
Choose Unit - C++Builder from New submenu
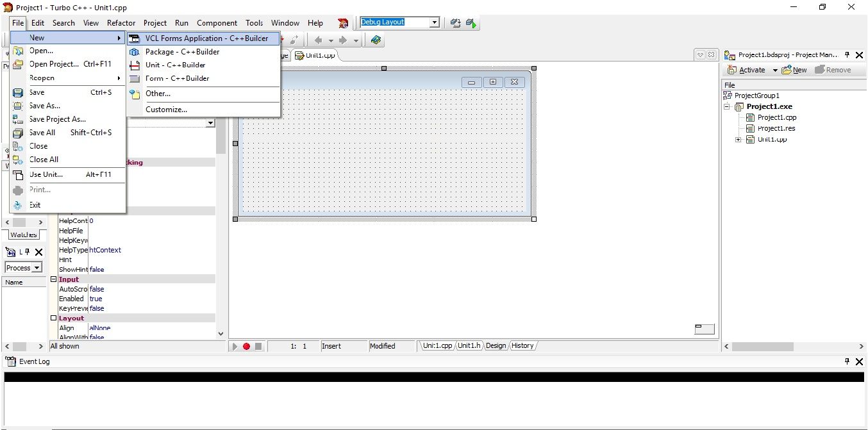[203, 65]
